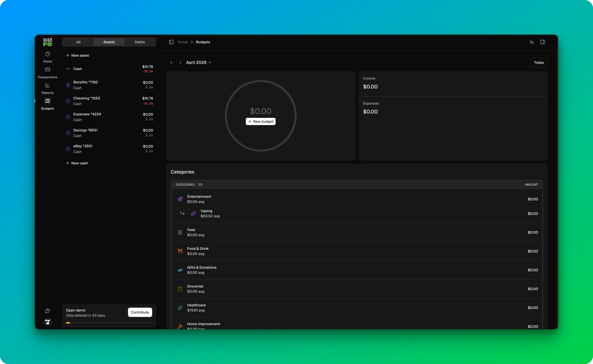Click the New budget button
This screenshot has height=364, width=593.
pos(261,122)
